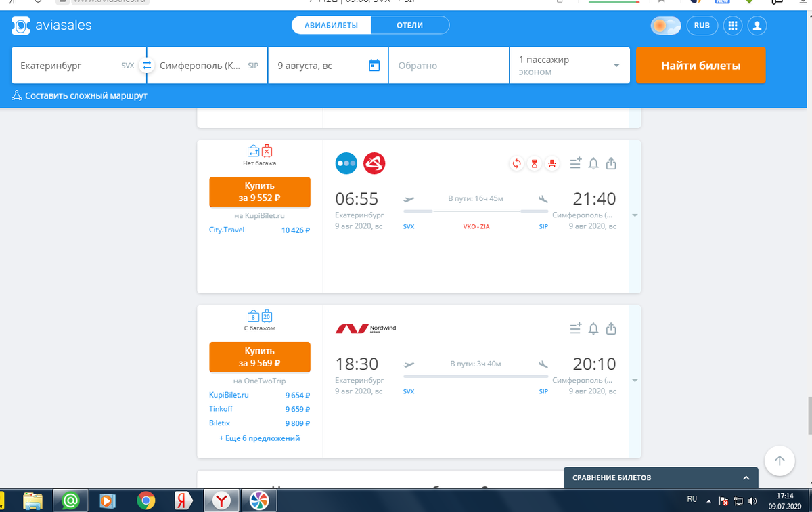Show Еще 6 предложений offers

pyautogui.click(x=260, y=438)
